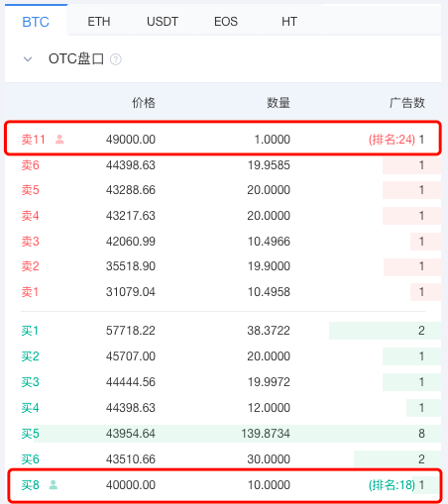Image resolution: width=448 pixels, height=504 pixels.
Task: Open the HT tab
Action: point(289,22)
